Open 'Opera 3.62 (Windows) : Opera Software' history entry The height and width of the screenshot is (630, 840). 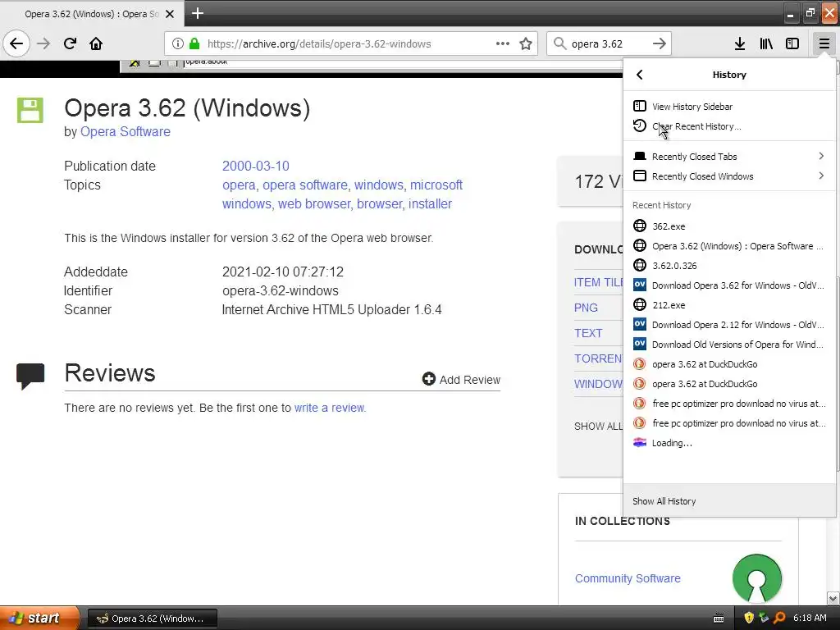pyautogui.click(x=729, y=246)
